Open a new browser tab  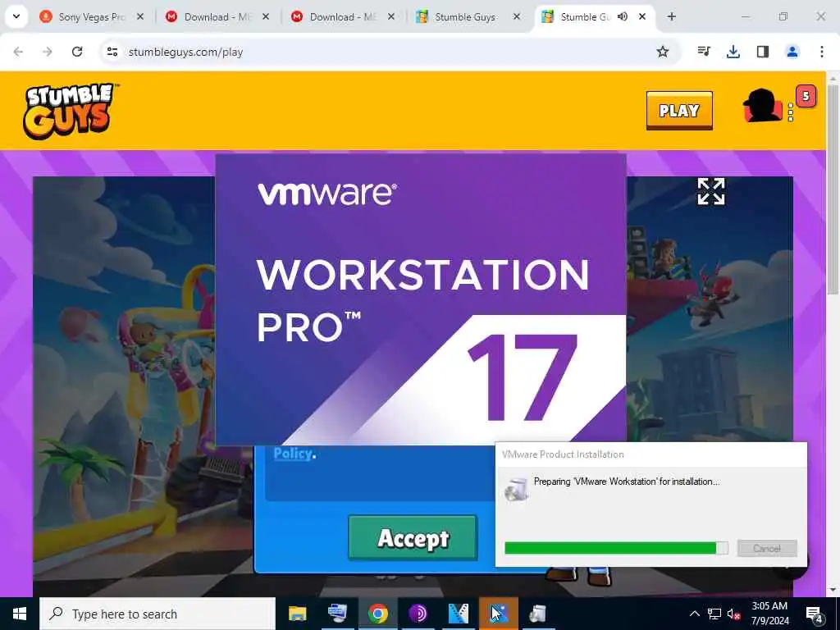671,16
